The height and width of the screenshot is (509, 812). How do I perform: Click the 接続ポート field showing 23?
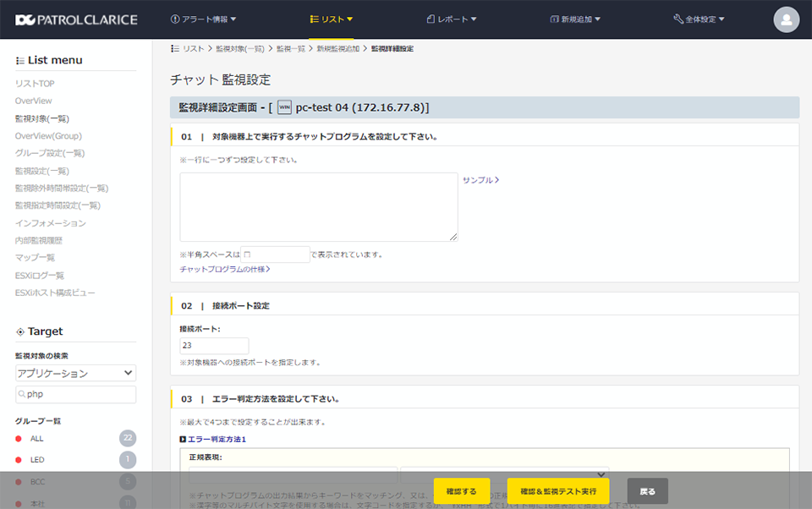(x=214, y=345)
